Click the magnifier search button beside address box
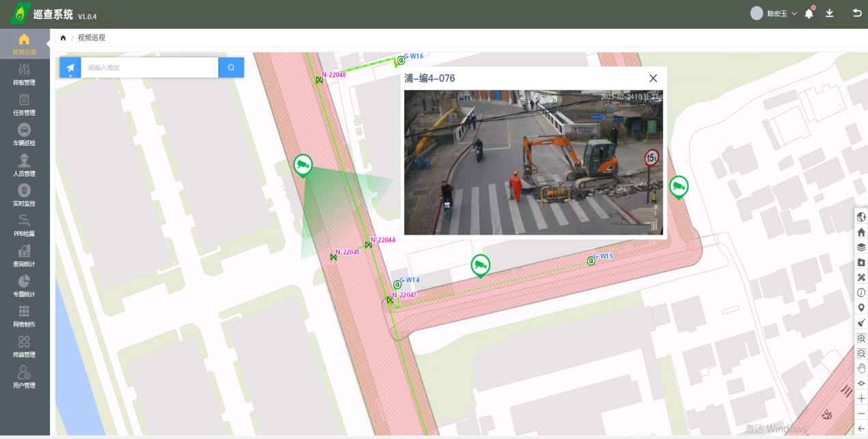The height and width of the screenshot is (439, 868). 231,68
